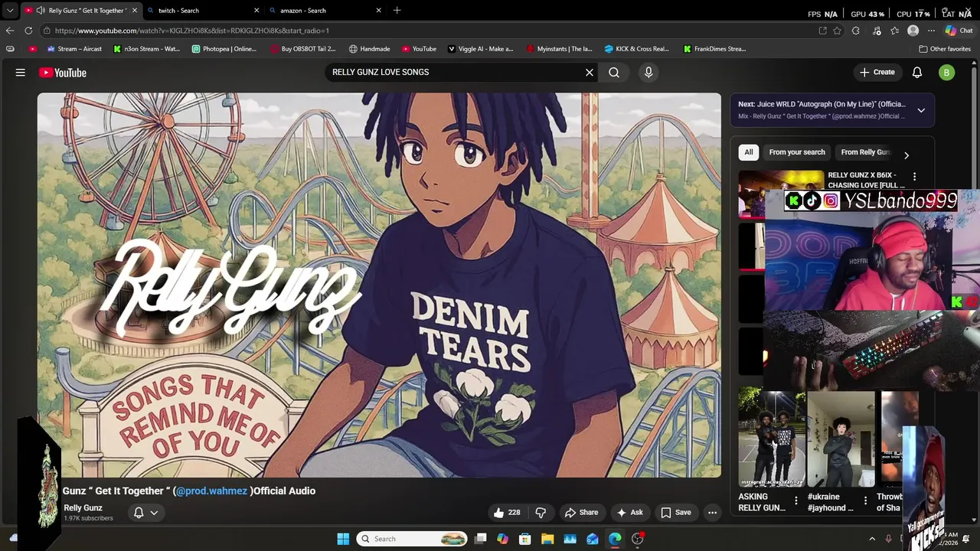The height and width of the screenshot is (551, 980).
Task: Open browser profile avatar in toolbar
Action: [x=913, y=31]
